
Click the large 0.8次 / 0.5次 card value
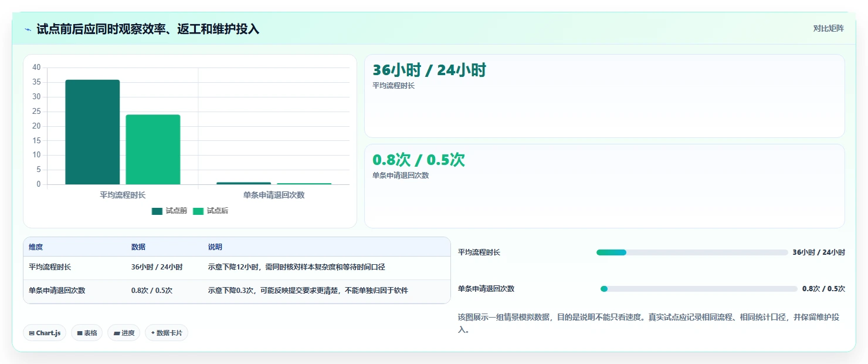419,160
